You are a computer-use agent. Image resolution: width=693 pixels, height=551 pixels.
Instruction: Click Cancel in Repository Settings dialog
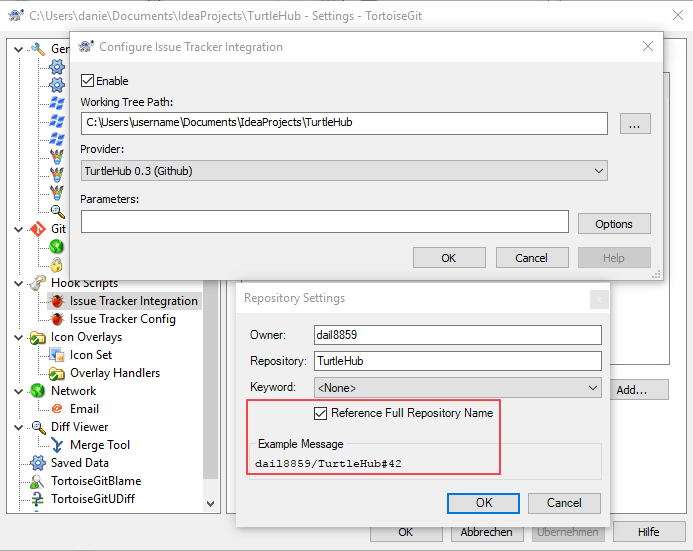(x=564, y=503)
